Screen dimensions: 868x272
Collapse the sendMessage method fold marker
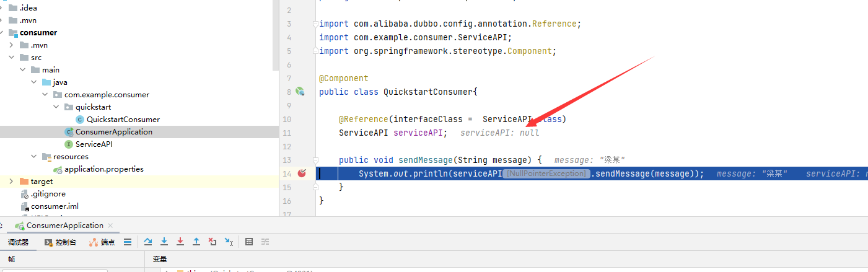[315, 160]
